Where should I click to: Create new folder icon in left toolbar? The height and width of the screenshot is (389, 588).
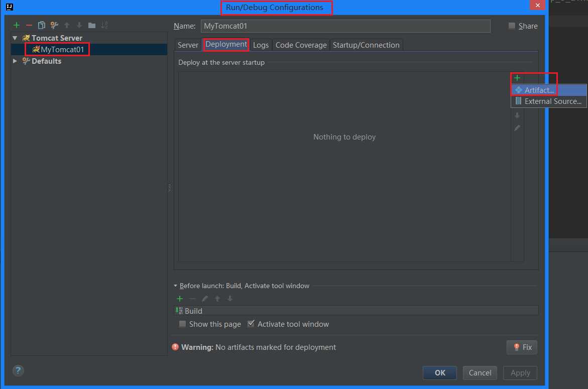[x=92, y=25]
